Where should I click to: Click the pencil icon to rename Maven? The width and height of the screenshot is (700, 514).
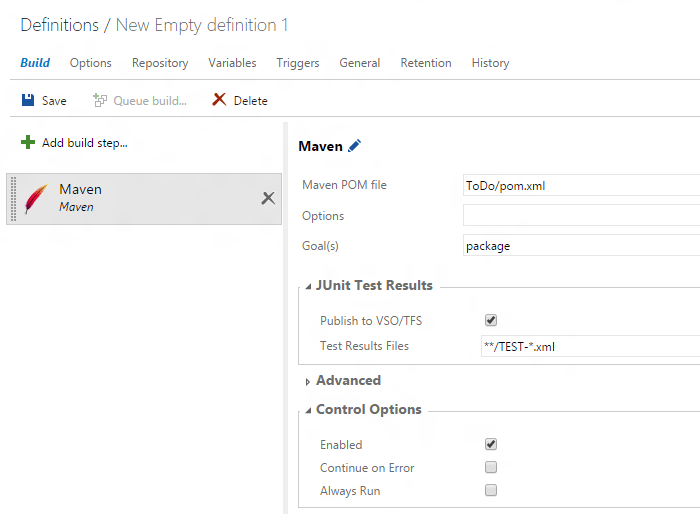point(354,146)
